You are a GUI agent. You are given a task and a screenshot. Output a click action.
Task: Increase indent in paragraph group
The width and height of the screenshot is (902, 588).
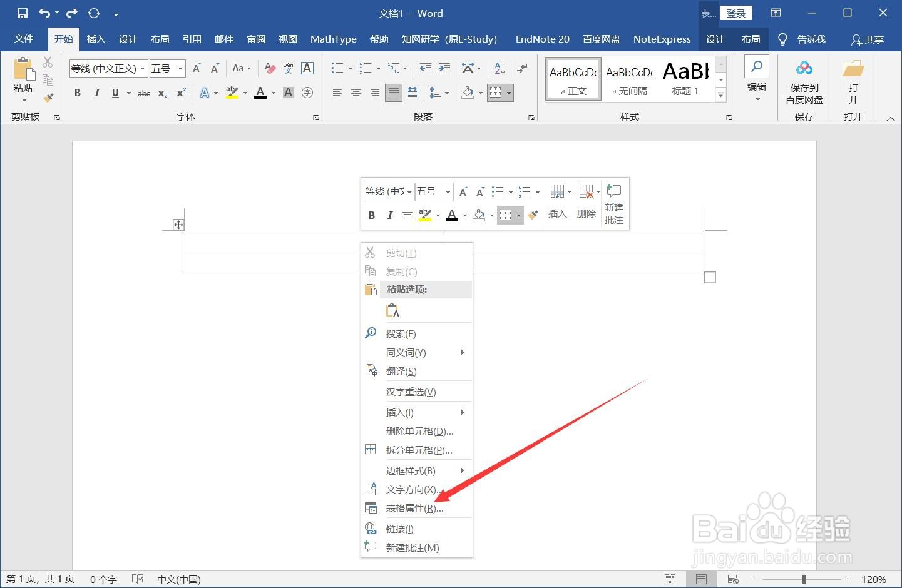pyautogui.click(x=444, y=68)
